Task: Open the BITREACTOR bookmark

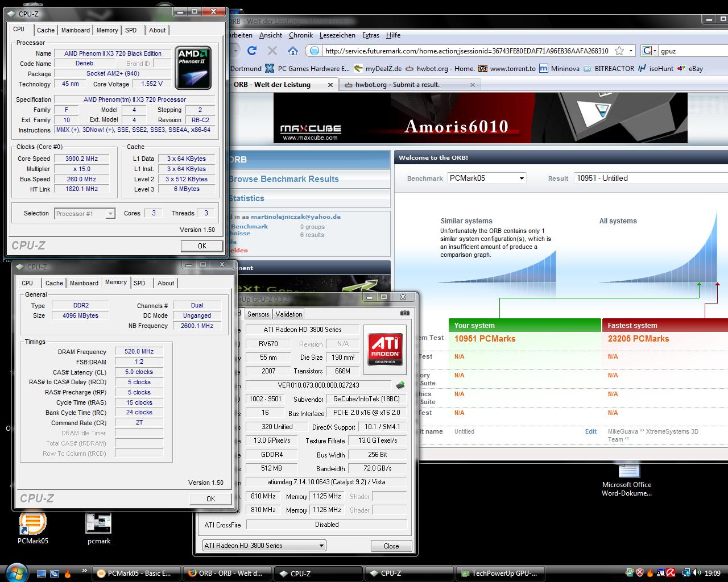Action: (x=608, y=68)
